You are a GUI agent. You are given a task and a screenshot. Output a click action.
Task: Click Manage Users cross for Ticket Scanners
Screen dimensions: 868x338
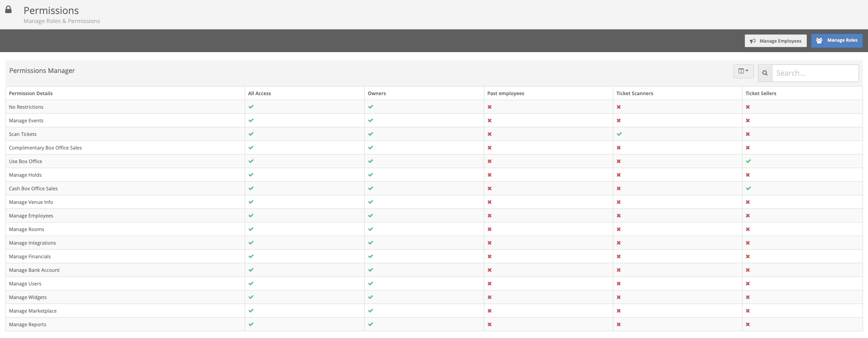pyautogui.click(x=619, y=284)
